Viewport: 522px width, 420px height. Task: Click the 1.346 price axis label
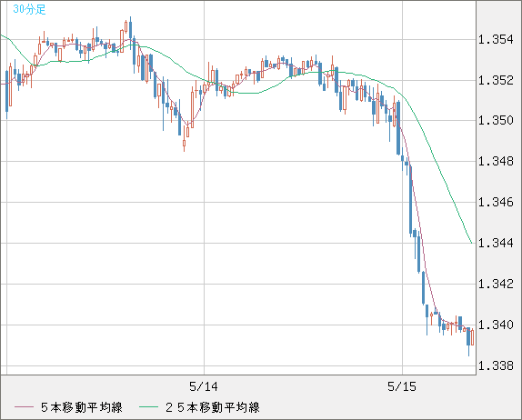(x=496, y=202)
